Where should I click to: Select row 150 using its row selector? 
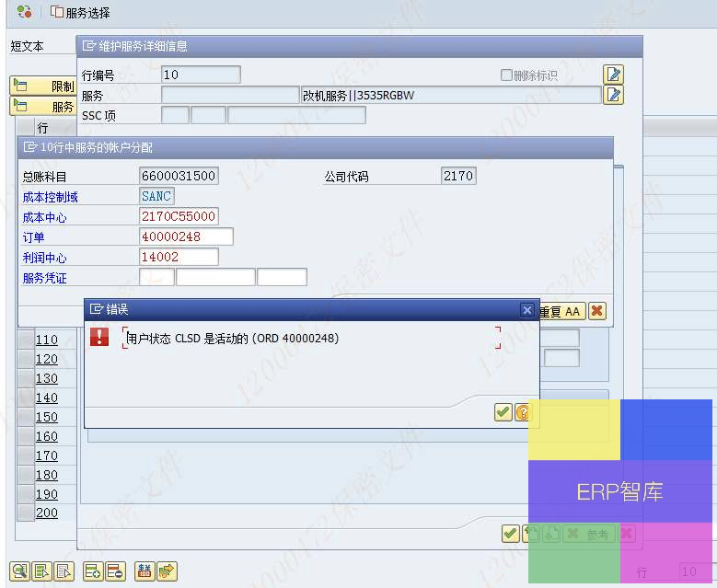(25, 417)
